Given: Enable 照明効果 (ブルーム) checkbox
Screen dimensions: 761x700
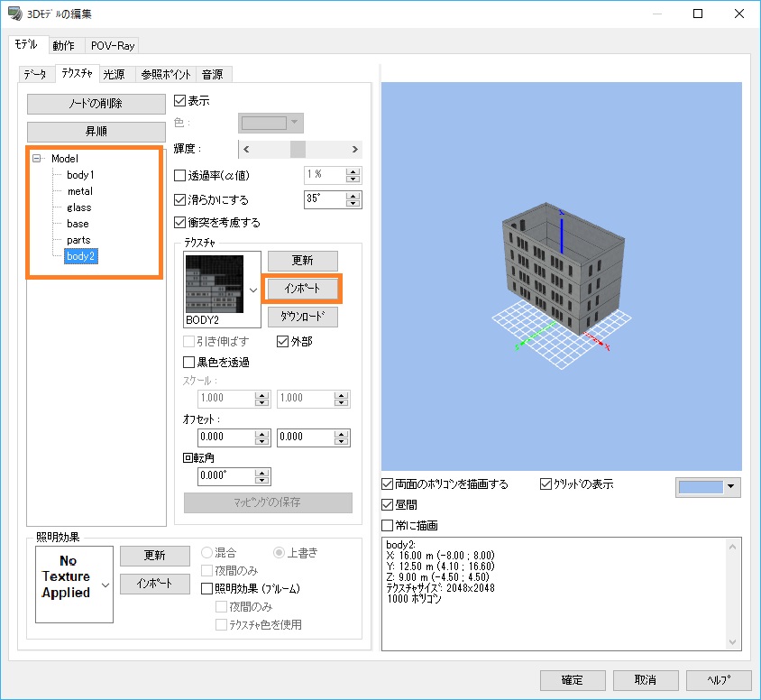Looking at the screenshot, I should pyautogui.click(x=206, y=588).
